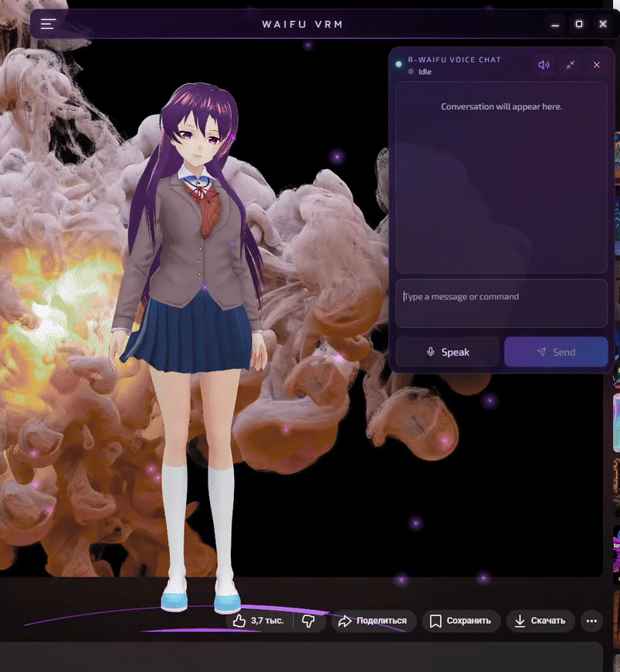The image size is (620, 672).
Task: Like the video with thumbs-up icon
Action: pos(259,621)
